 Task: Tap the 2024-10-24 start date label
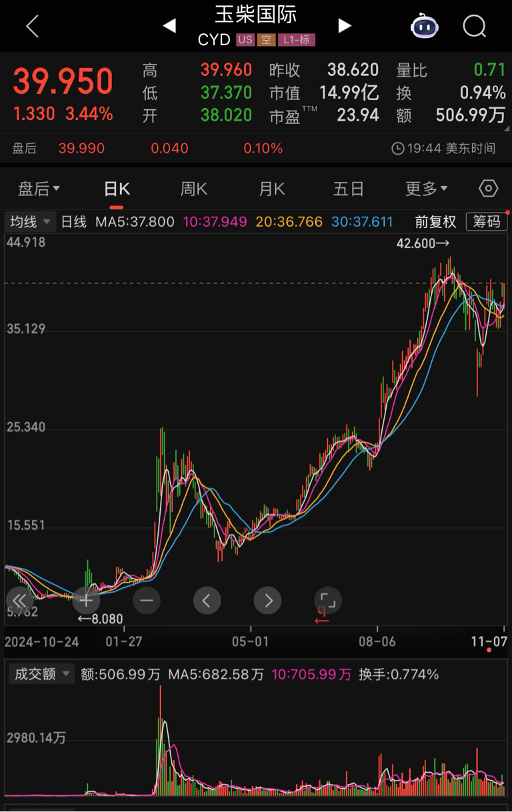pos(42,641)
